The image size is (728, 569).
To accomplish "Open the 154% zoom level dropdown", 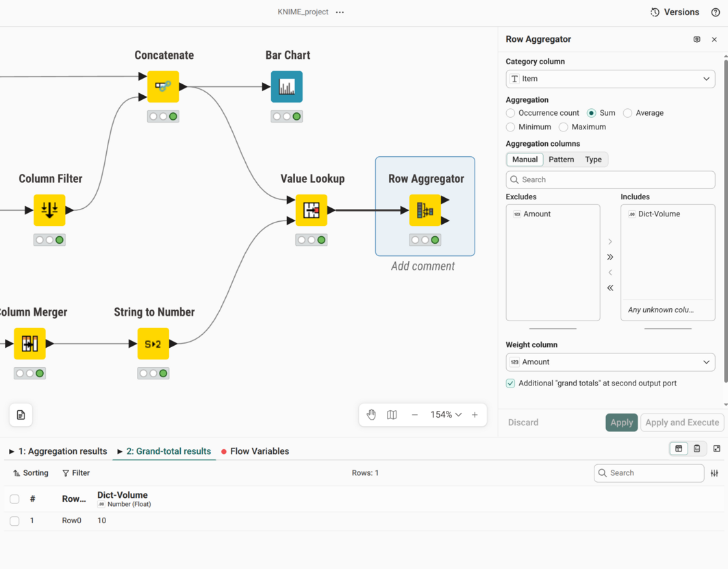I will 446,414.
